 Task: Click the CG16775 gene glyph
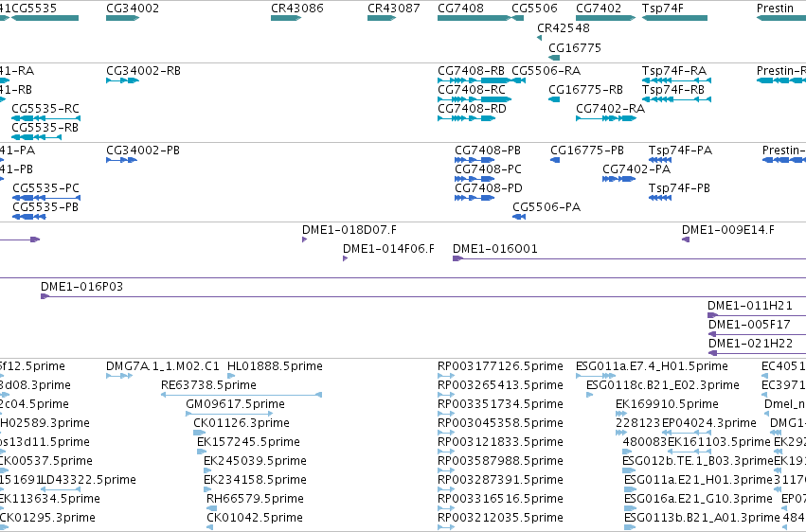pyautogui.click(x=554, y=58)
